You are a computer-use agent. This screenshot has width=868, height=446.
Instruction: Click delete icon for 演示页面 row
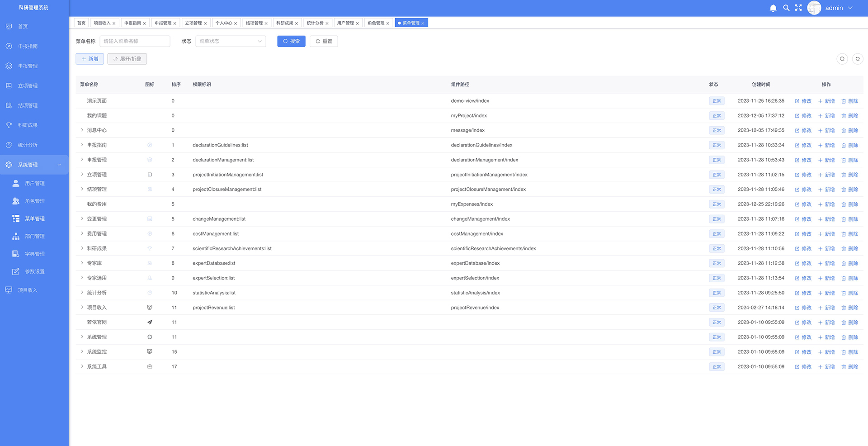pos(849,101)
